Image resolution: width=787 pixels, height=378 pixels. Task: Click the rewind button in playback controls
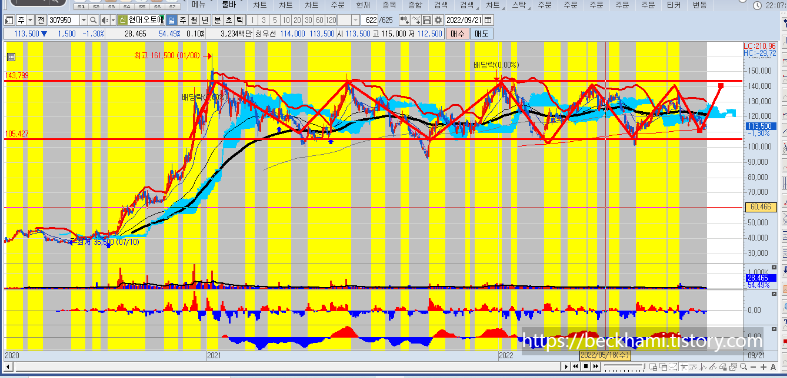click(576, 366)
